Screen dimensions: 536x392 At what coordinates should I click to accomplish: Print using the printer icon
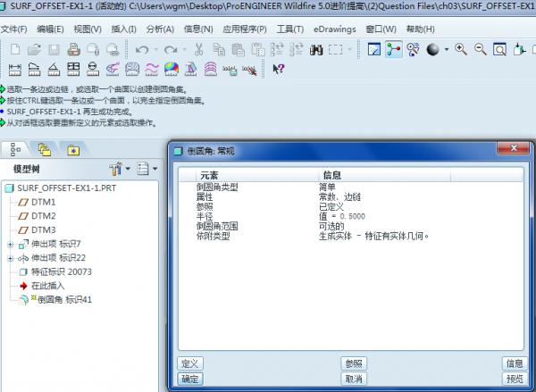pyautogui.click(x=73, y=49)
